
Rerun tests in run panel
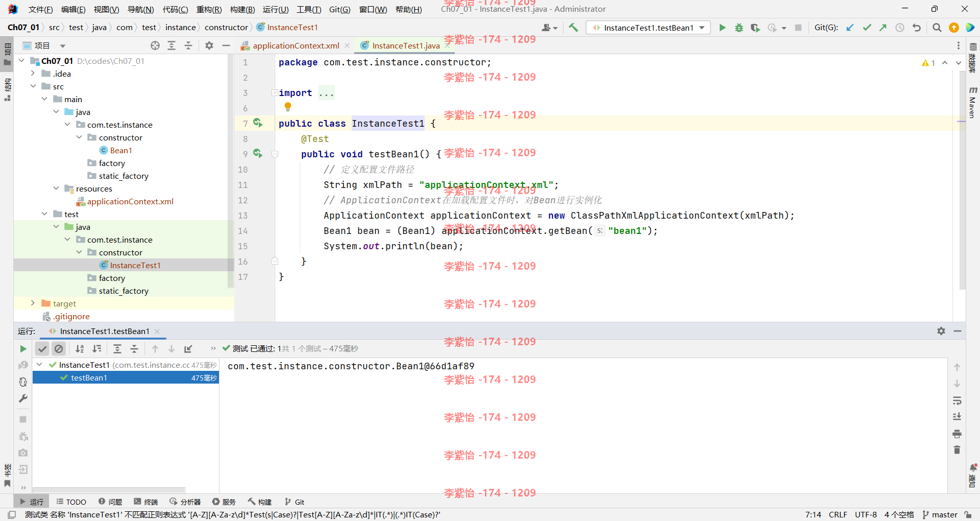(23, 349)
